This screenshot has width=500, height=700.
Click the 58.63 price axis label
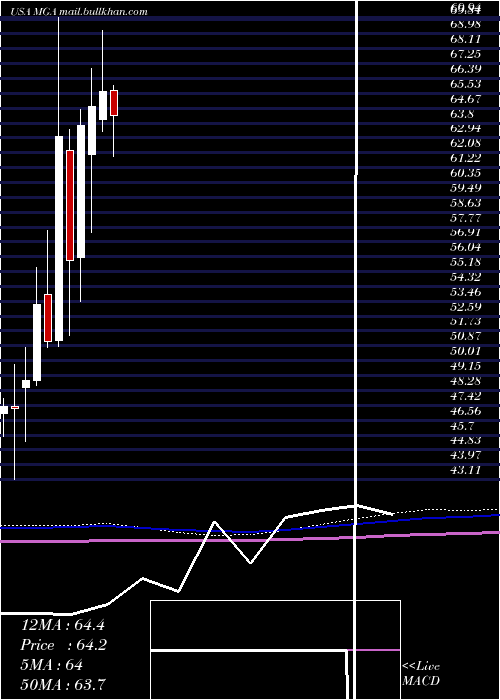(466, 203)
